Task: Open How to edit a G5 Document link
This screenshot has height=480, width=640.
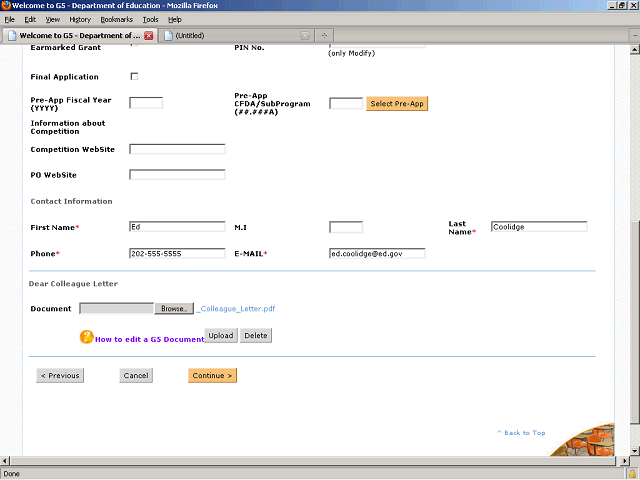Action: click(x=149, y=339)
